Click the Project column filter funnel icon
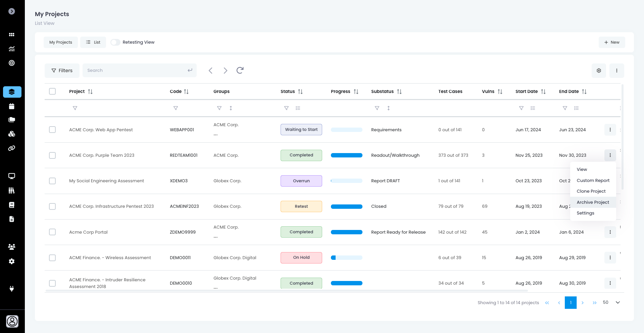 point(75,108)
